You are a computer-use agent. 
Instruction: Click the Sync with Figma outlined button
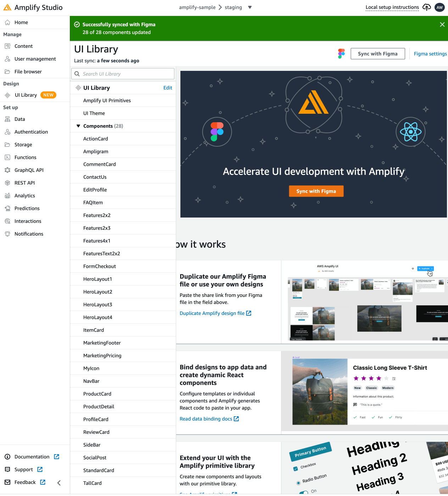pyautogui.click(x=378, y=53)
